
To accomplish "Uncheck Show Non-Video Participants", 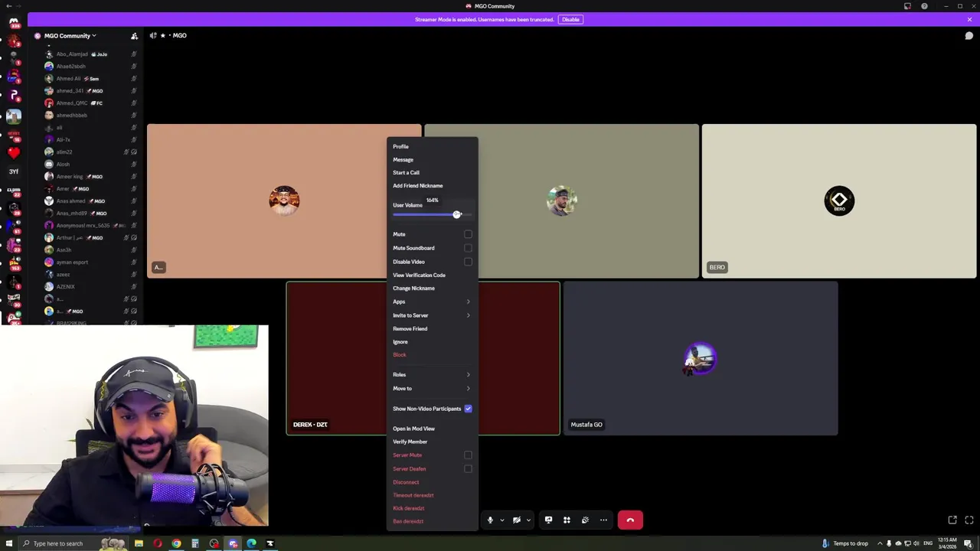I will [468, 409].
